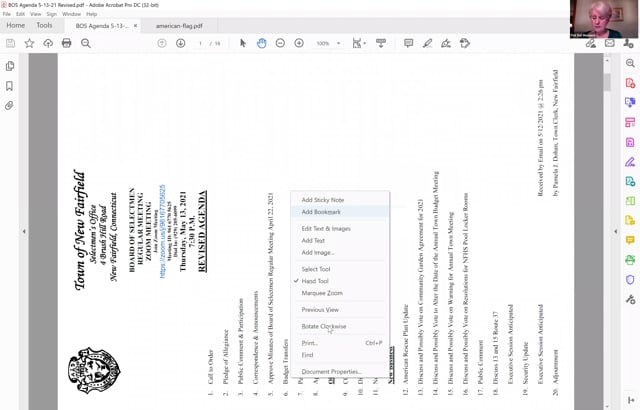Choose Select Tool in context menu
This screenshot has width=640, height=410.
[x=340, y=269]
